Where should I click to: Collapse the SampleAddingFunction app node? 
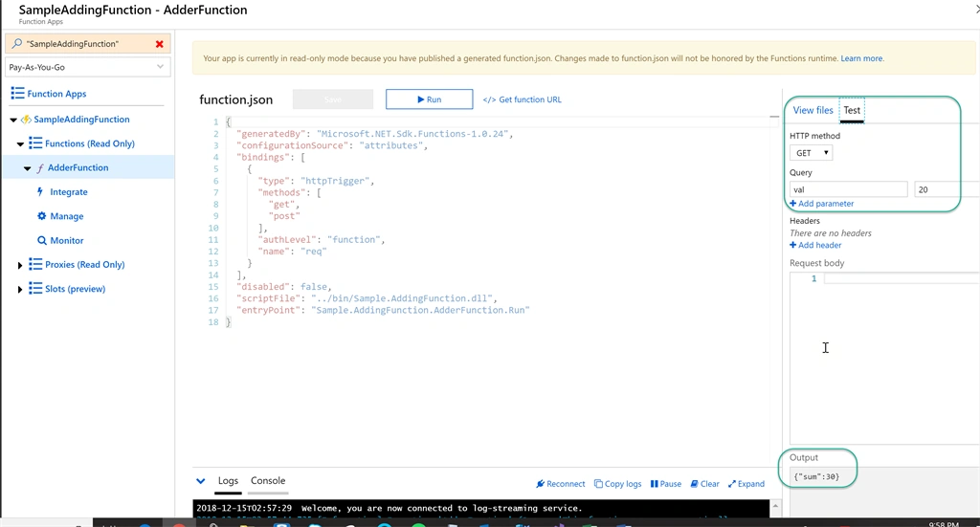pyautogui.click(x=13, y=120)
